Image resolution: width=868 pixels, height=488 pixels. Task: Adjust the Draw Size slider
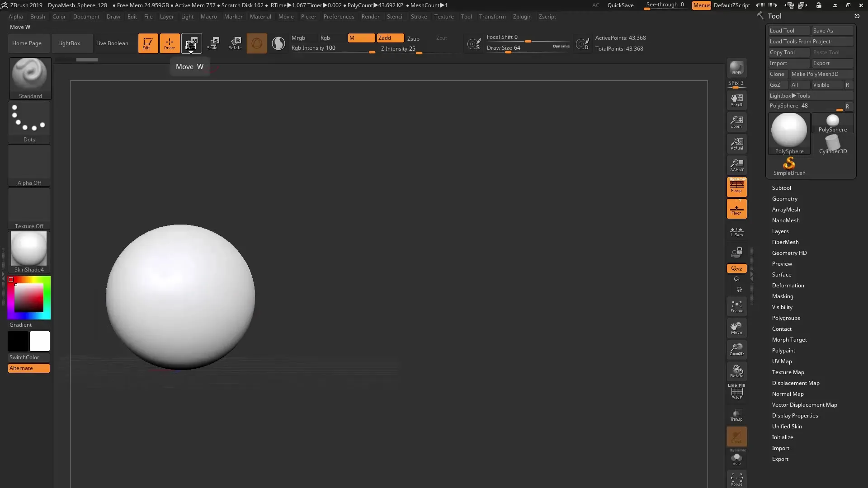click(528, 48)
